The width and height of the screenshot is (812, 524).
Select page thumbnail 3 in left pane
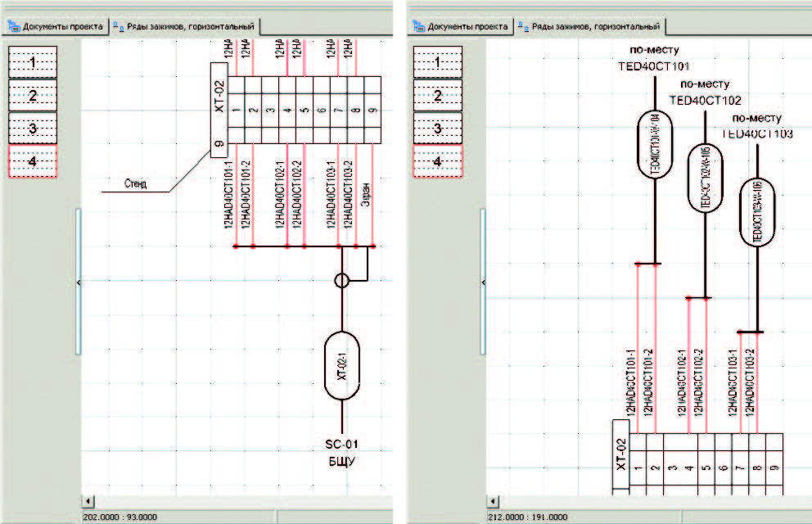point(33,129)
